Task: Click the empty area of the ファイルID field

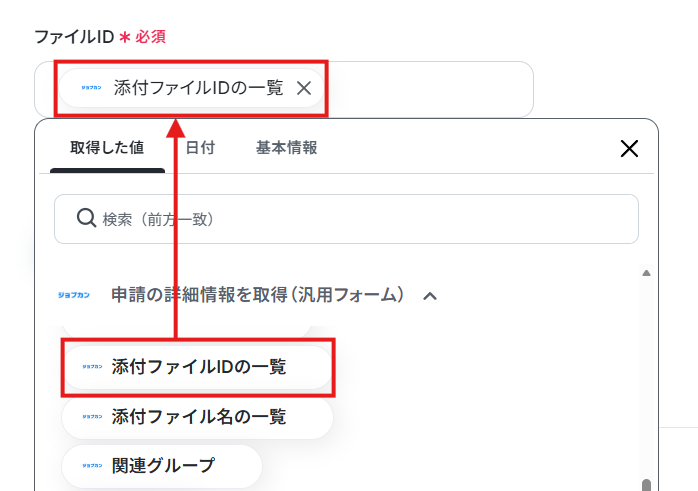Action: pyautogui.click(x=430, y=89)
